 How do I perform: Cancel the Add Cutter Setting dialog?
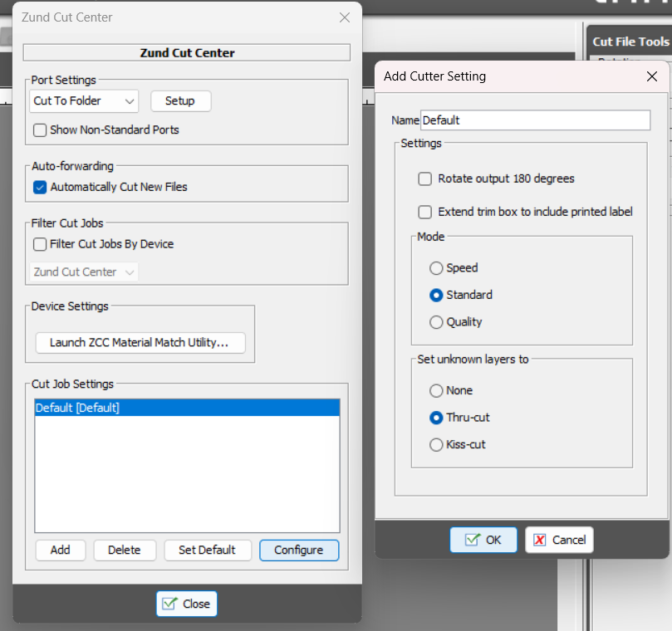tap(559, 540)
